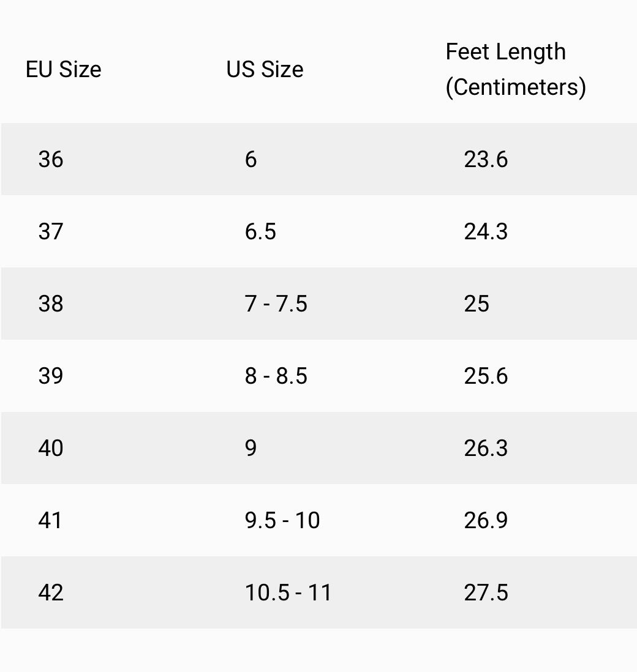Select EU size 40 cell
The height and width of the screenshot is (672, 637).
51,448
